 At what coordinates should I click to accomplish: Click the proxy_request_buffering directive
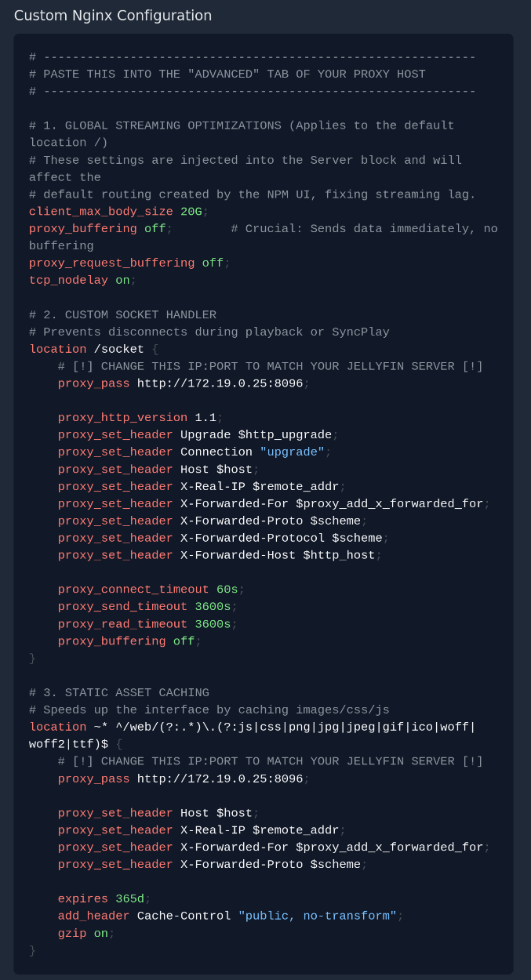click(111, 263)
